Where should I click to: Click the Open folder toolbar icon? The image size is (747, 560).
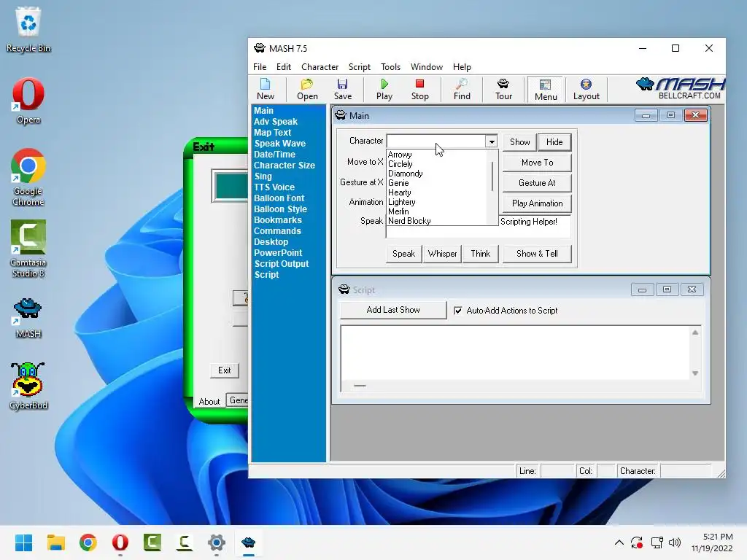(x=307, y=90)
